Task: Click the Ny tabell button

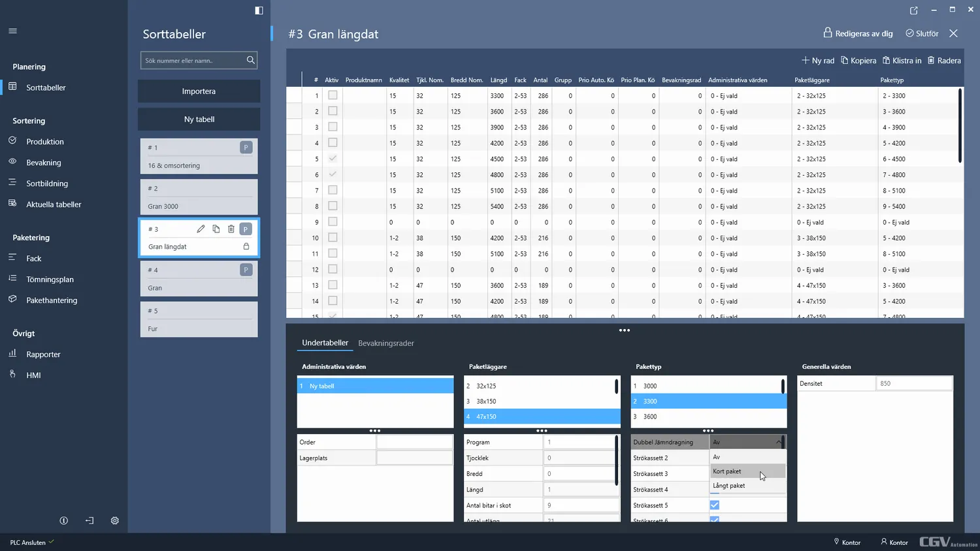Action: coord(199,119)
